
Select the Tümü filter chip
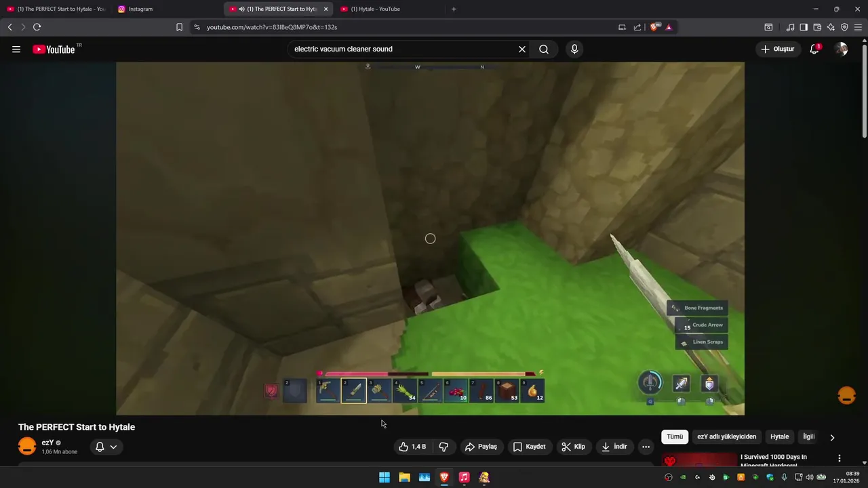(x=675, y=437)
